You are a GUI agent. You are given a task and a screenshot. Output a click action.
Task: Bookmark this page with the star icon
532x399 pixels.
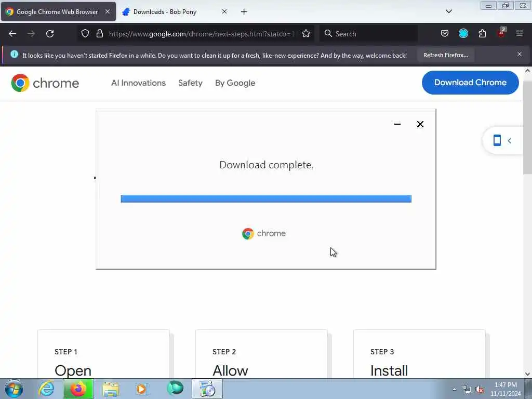coord(306,33)
